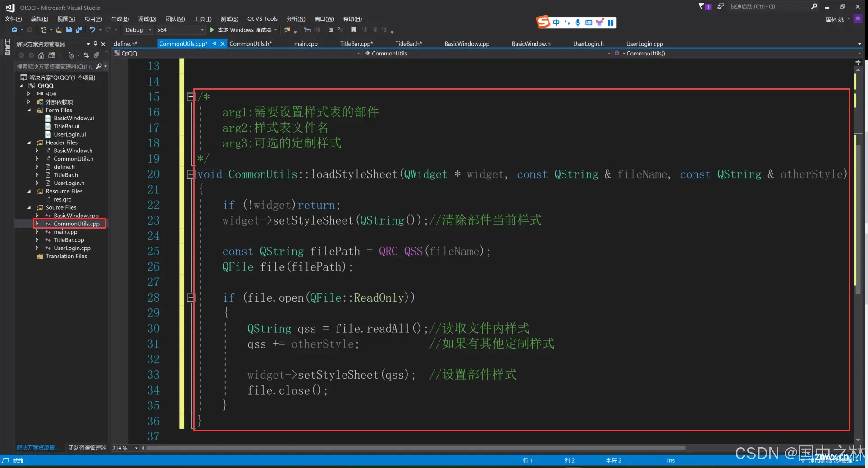Save the current file with disk icon
Image resolution: width=868 pixels, height=468 pixels.
(x=69, y=30)
